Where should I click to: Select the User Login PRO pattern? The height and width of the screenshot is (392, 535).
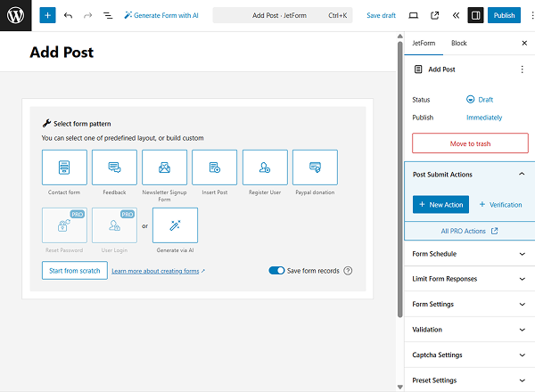(x=114, y=225)
